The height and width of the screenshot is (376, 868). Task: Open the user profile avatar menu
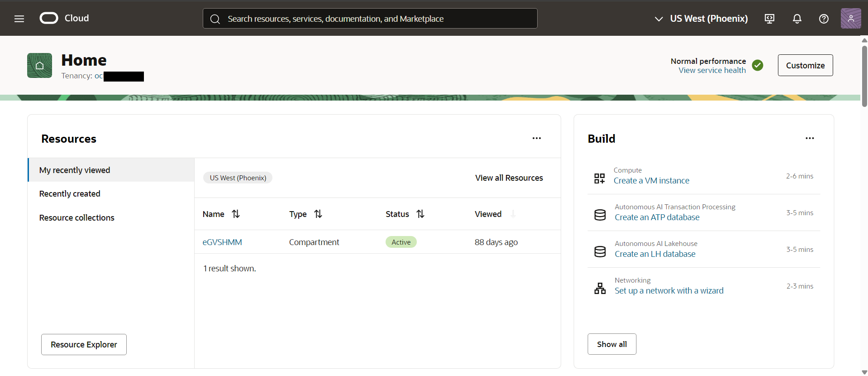[850, 19]
